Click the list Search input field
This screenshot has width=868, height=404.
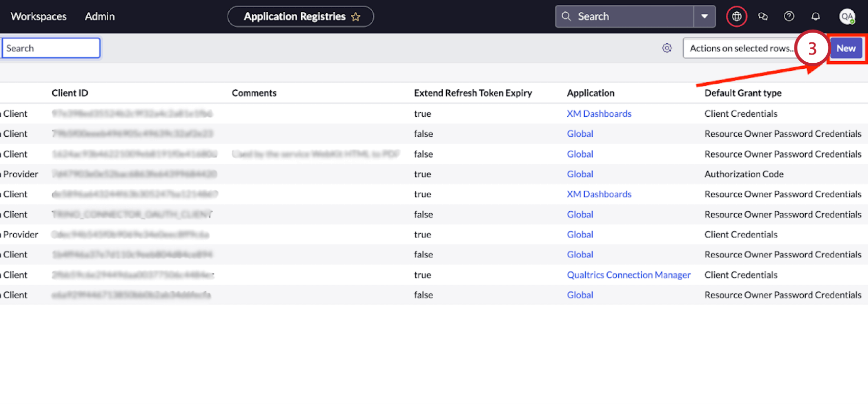coord(51,48)
